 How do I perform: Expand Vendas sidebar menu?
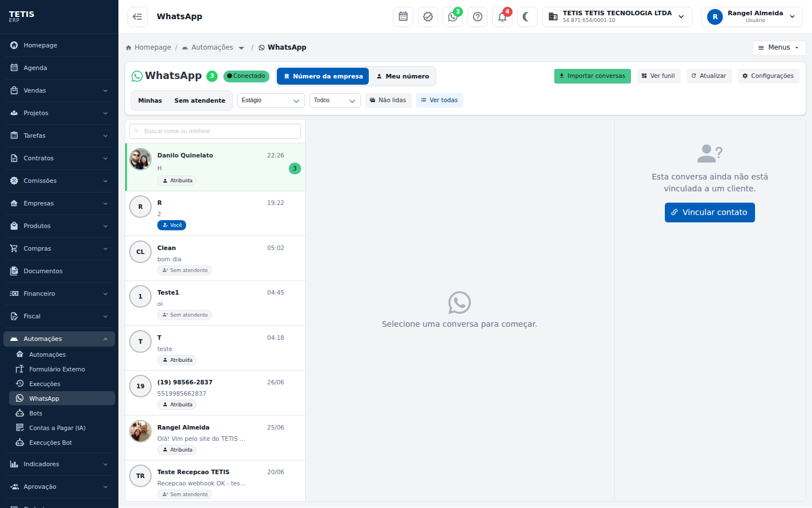[x=59, y=90]
